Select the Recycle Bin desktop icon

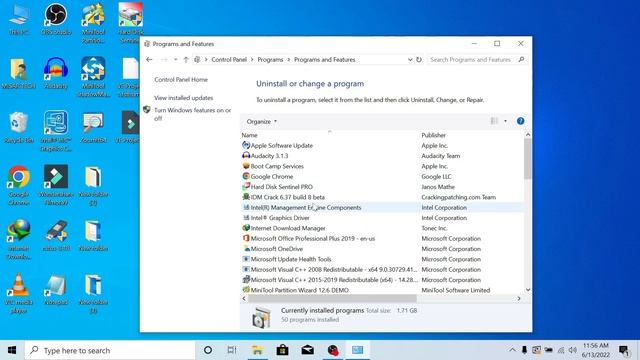[x=18, y=127]
